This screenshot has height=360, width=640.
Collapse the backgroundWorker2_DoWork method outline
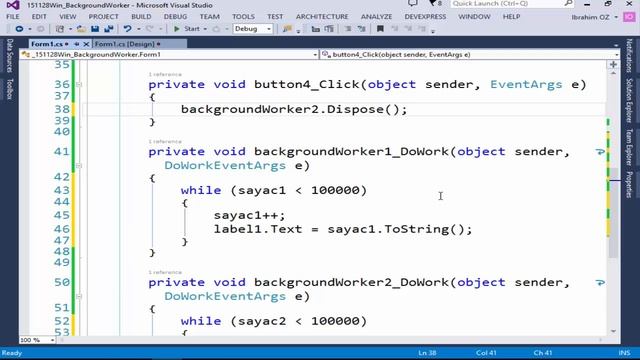click(x=79, y=296)
